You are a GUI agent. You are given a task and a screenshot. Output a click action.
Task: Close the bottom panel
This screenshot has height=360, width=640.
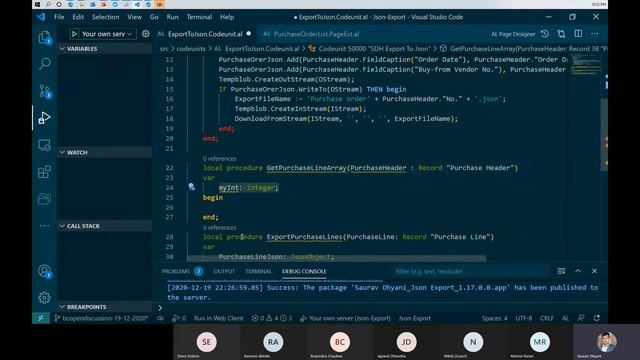pyautogui.click(x=594, y=271)
